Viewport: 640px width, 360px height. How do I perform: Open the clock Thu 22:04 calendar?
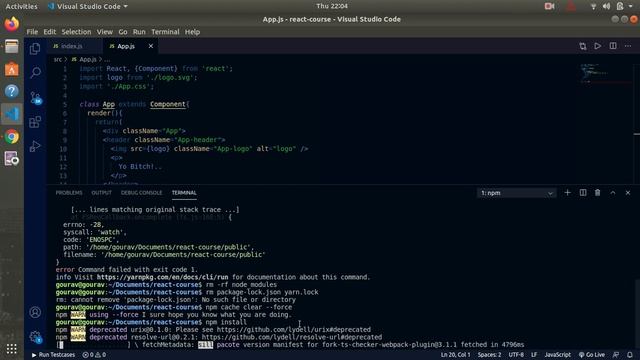click(332, 6)
